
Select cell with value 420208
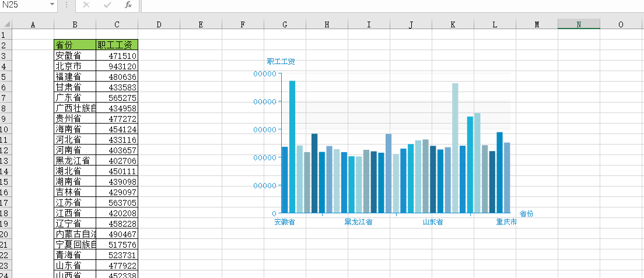tap(117, 213)
